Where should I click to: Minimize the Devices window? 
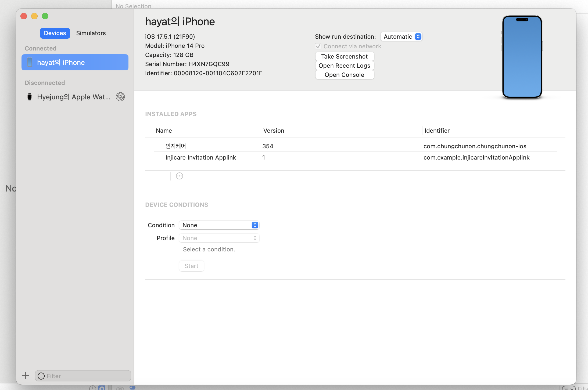[34, 16]
